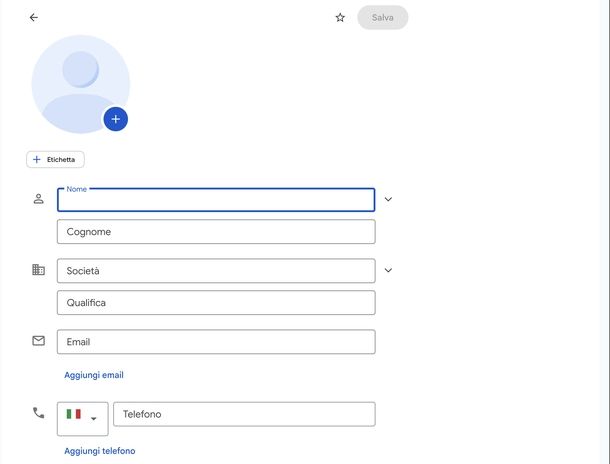Click the person icon beside Nome

point(39,199)
